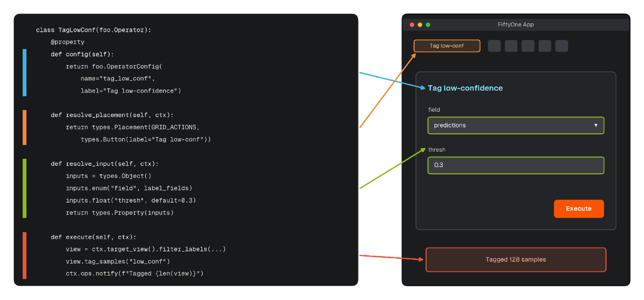
Task: Click the def config(self): line
Action: 82,54
